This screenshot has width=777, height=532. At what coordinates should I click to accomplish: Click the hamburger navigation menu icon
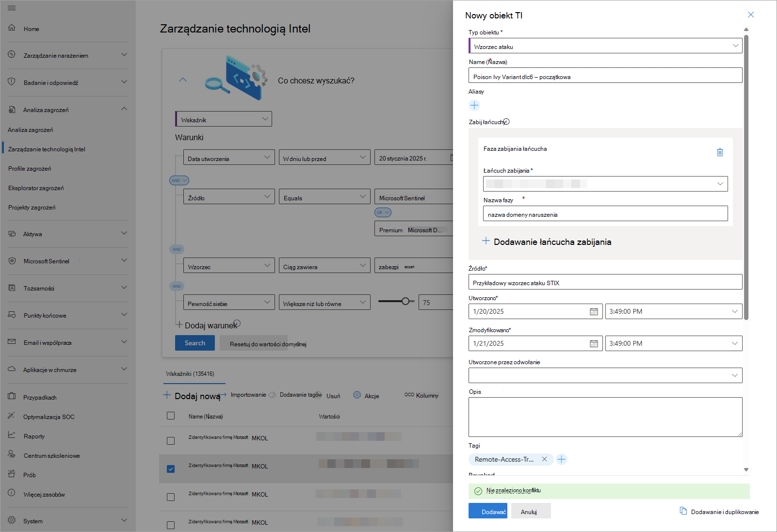12,8
